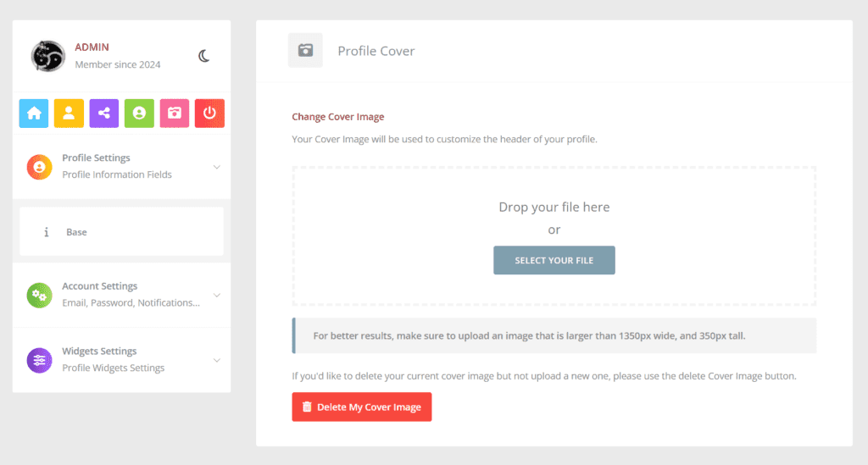Viewport: 868px width, 465px height.
Task: Click the orange Profile Settings icon
Action: tap(39, 167)
